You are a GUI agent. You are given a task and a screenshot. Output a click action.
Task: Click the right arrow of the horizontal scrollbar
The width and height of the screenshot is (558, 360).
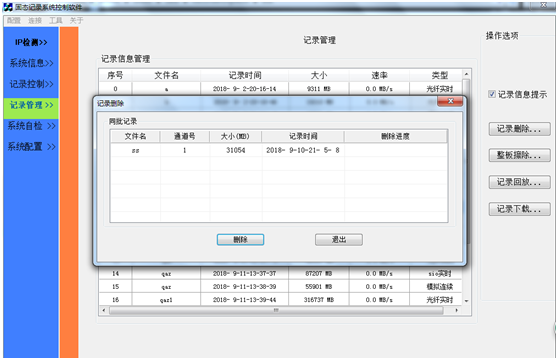tap(457, 311)
